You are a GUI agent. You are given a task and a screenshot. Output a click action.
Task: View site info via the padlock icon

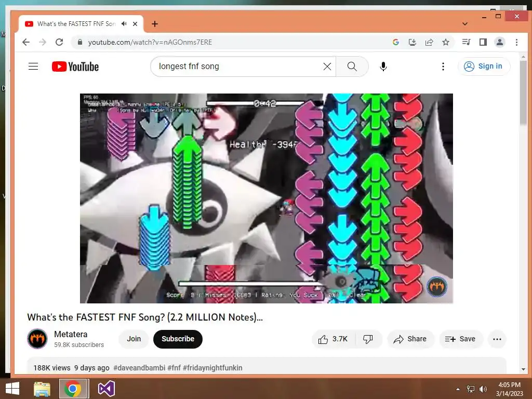click(x=80, y=42)
